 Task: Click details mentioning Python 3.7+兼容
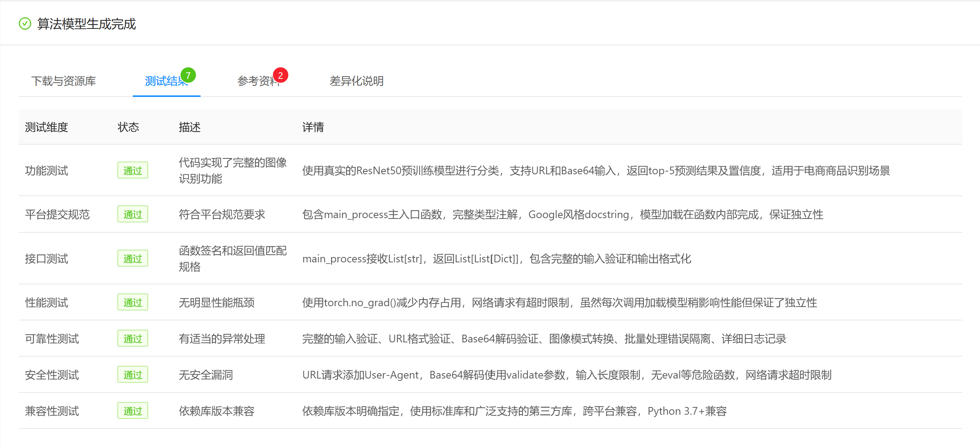(514, 411)
